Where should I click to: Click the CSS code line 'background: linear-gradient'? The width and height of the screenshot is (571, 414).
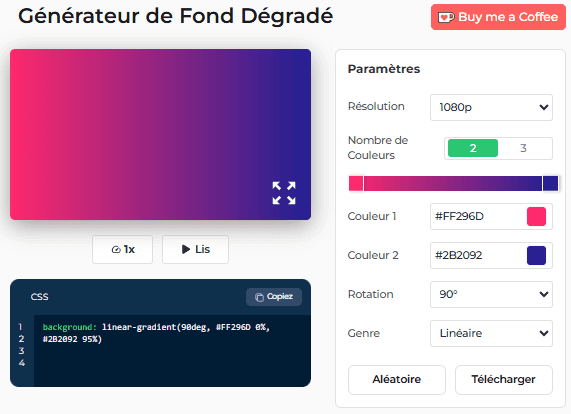(156, 327)
